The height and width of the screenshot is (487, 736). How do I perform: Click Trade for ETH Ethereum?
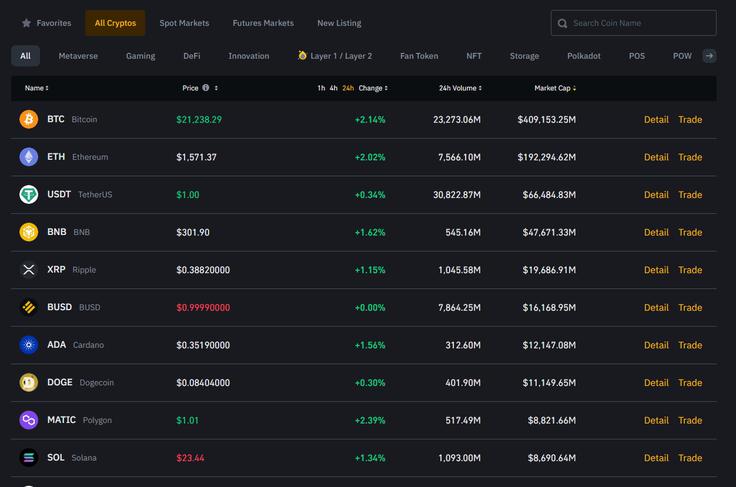pyautogui.click(x=690, y=157)
